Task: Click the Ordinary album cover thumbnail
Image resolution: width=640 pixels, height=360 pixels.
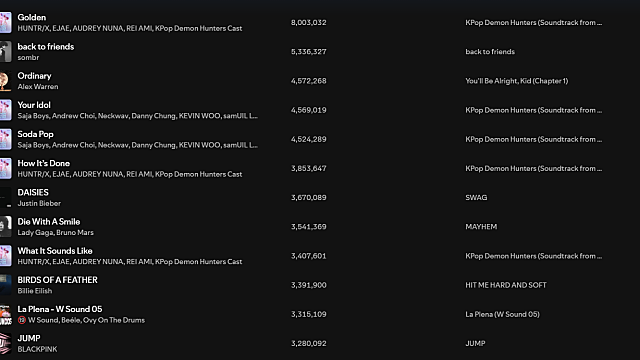Action: [x=6, y=81]
